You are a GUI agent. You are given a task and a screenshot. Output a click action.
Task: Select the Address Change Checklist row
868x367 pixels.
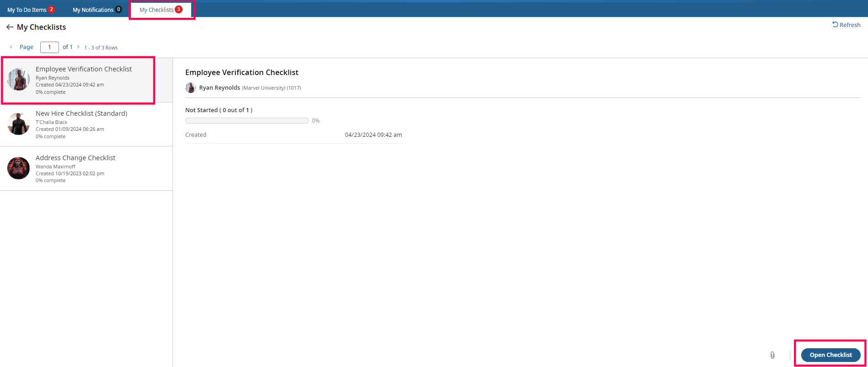86,168
